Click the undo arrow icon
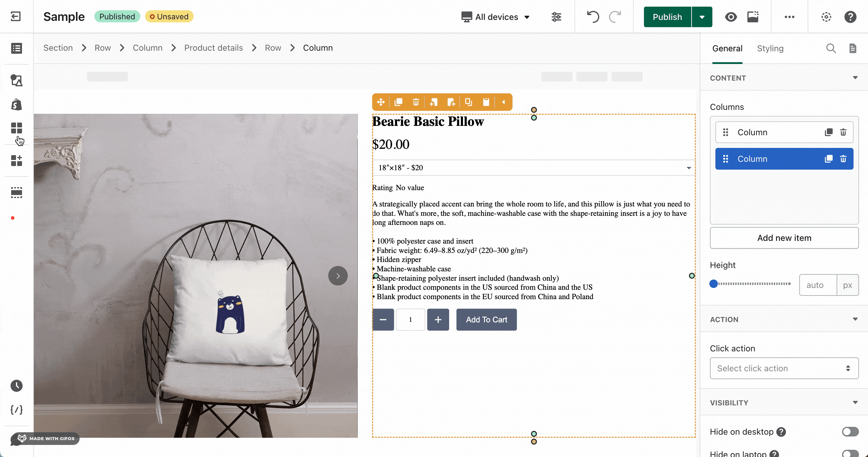The height and width of the screenshot is (457, 868). tap(593, 17)
